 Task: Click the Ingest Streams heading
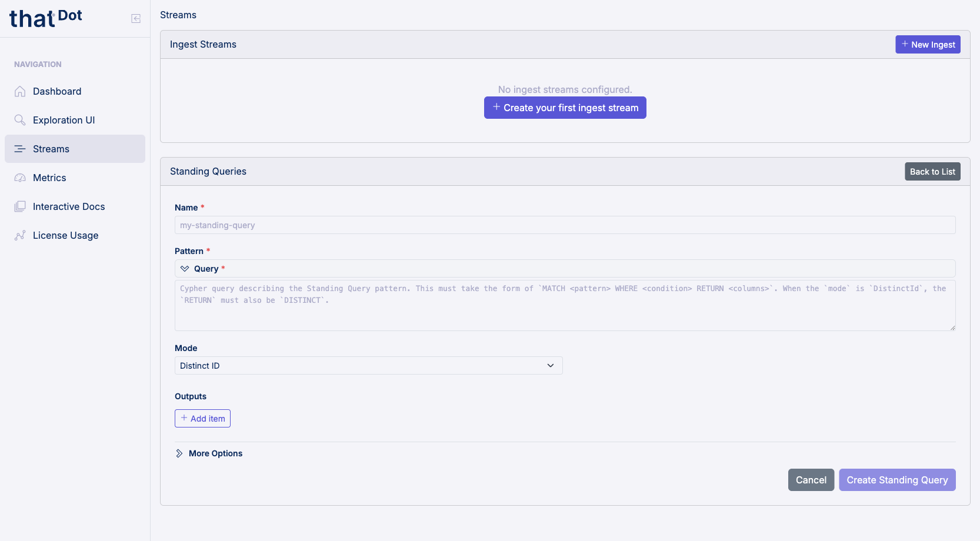[x=203, y=45]
